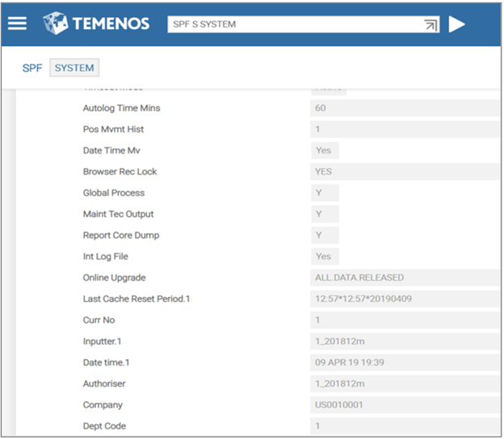Click the Dept Code value field
504x439 pixels.
click(404, 426)
